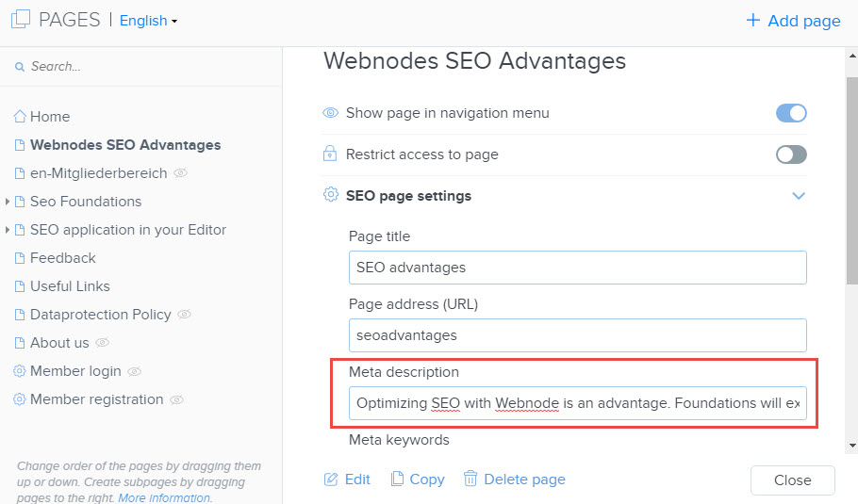Click page icon beside About us
The width and height of the screenshot is (858, 504).
[x=20, y=343]
